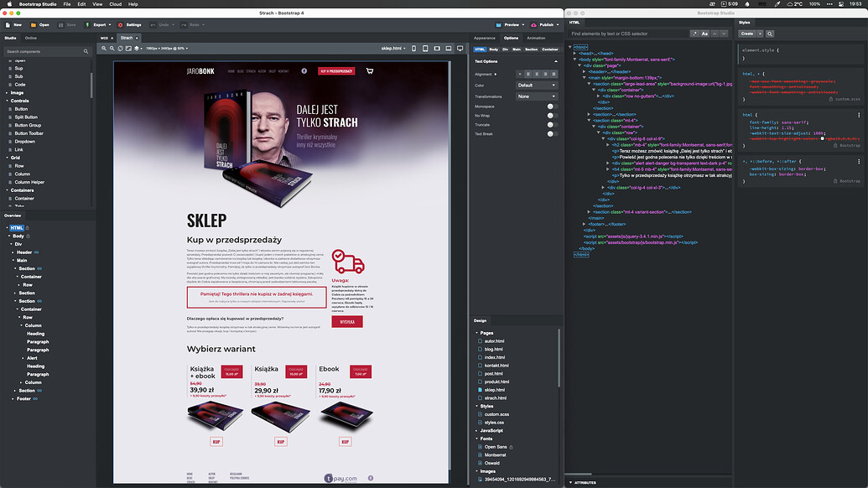Open the sklep.html page selector dropdown
The image size is (868, 488).
[393, 49]
